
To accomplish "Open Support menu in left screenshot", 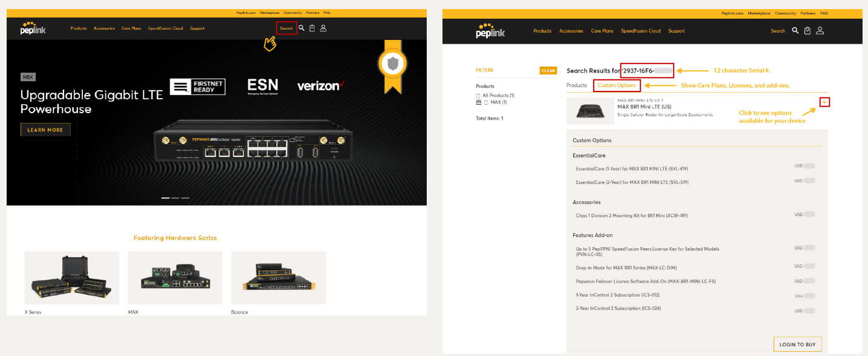I will pos(197,28).
